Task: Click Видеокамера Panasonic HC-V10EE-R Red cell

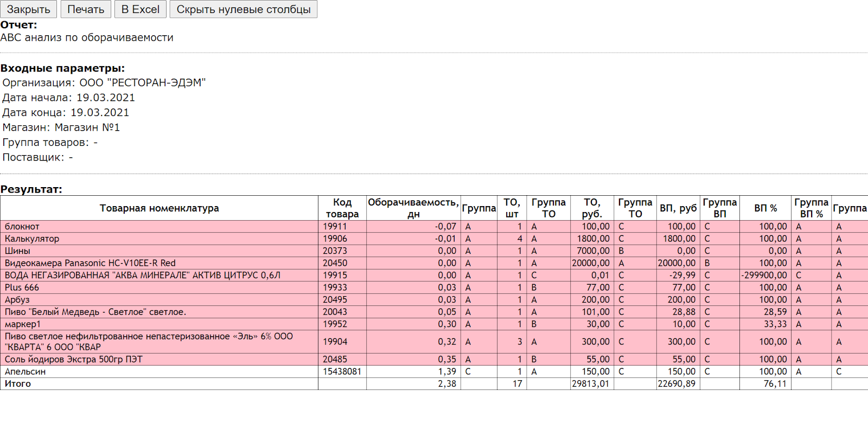Action: pos(90,263)
